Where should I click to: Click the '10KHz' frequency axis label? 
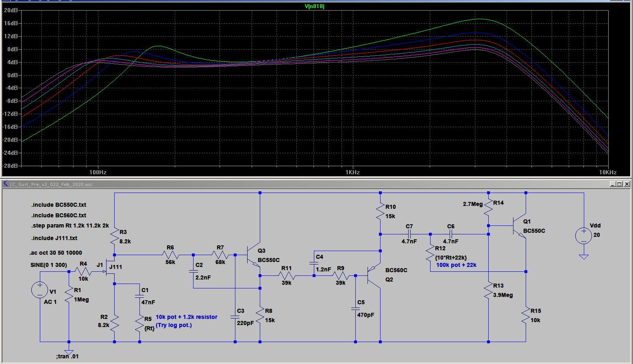click(608, 172)
